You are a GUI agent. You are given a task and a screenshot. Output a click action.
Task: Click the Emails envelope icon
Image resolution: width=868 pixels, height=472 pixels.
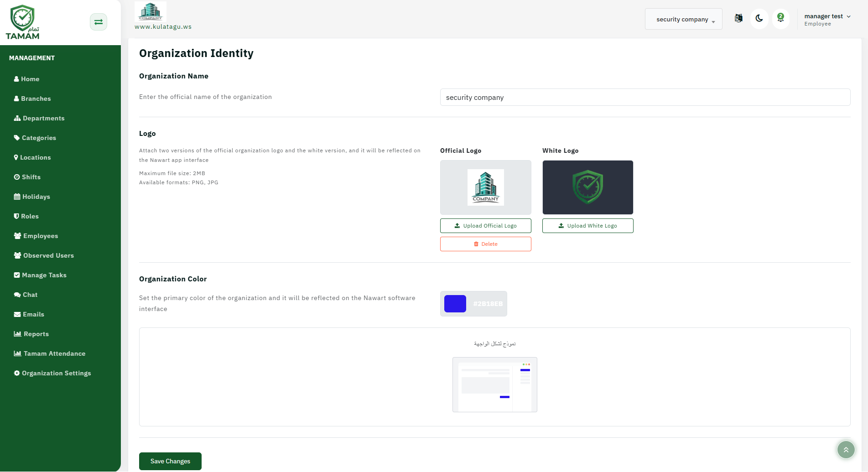(17, 314)
